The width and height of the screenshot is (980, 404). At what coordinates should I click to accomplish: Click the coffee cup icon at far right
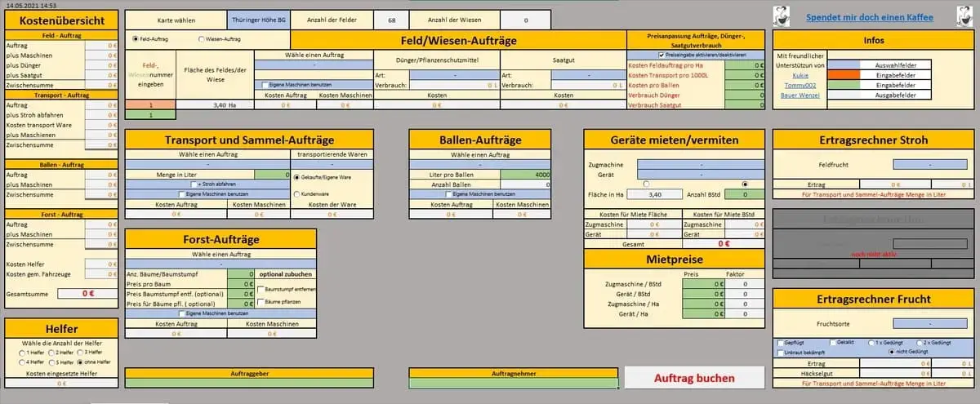point(964,16)
